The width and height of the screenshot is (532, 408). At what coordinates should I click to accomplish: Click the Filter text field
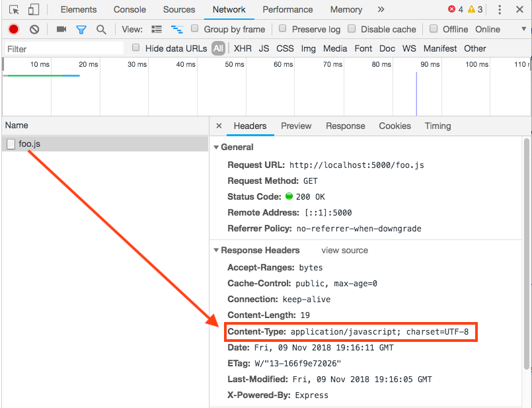click(64, 48)
